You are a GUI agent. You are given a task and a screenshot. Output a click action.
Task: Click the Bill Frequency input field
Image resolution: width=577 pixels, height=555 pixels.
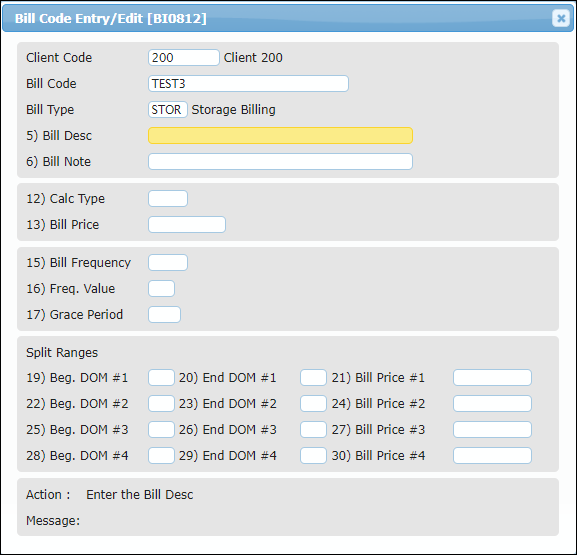click(168, 263)
